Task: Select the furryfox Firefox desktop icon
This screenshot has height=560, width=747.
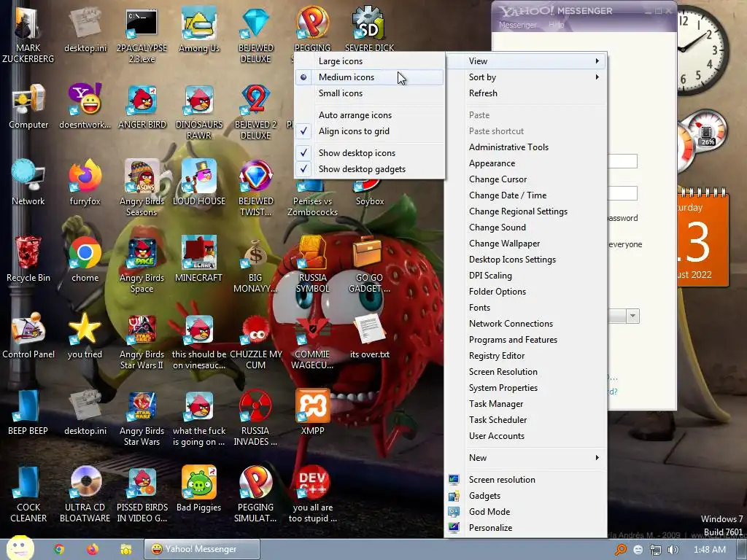Action: tap(85, 182)
